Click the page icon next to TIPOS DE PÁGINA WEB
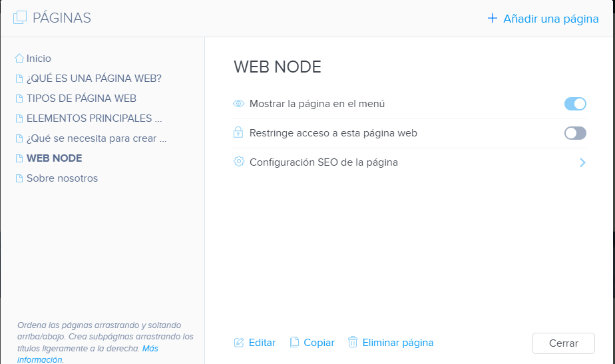Viewport: 615px width, 364px height. pyautogui.click(x=19, y=98)
